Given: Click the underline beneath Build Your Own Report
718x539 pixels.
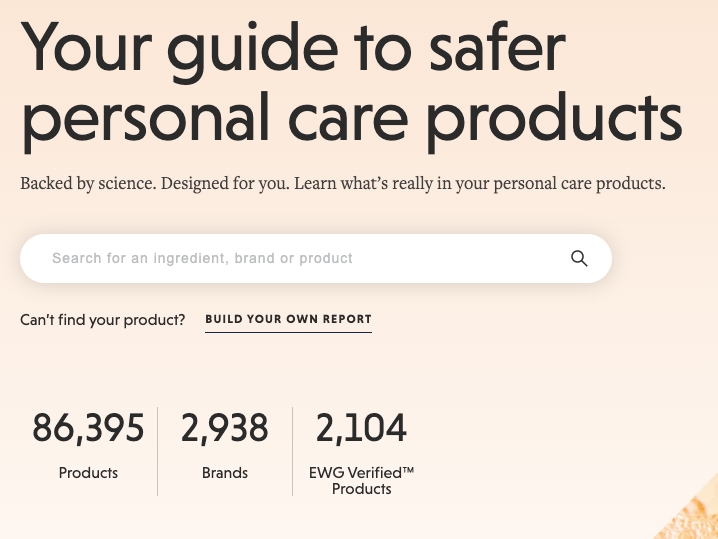Looking at the screenshot, I should click(288, 332).
